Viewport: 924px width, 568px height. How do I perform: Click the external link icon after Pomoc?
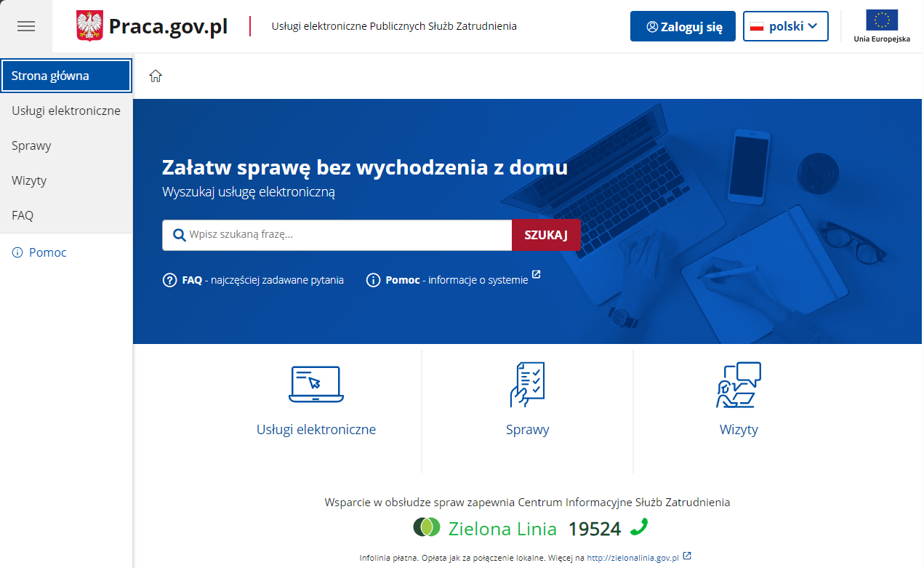537,275
